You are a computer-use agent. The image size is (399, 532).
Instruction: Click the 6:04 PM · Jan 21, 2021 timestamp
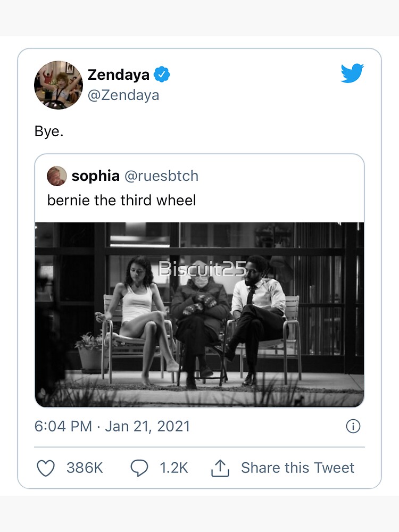[112, 427]
